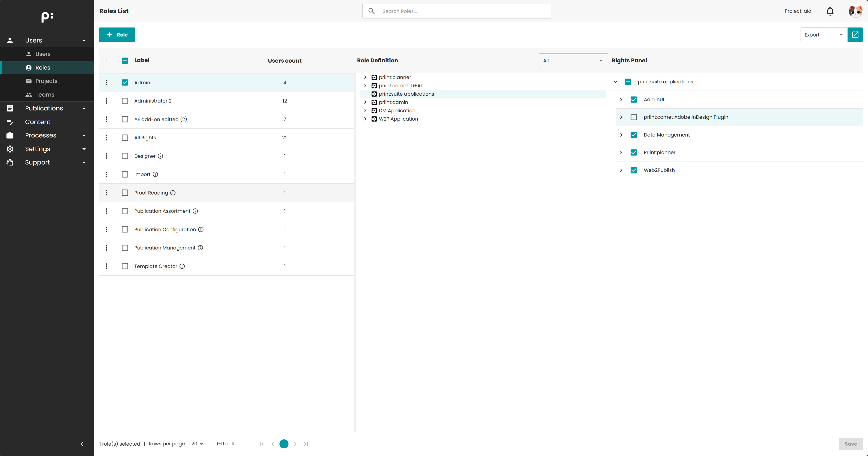Collapse sidebar using the back arrow icon
The width and height of the screenshot is (868, 456).
pos(82,444)
